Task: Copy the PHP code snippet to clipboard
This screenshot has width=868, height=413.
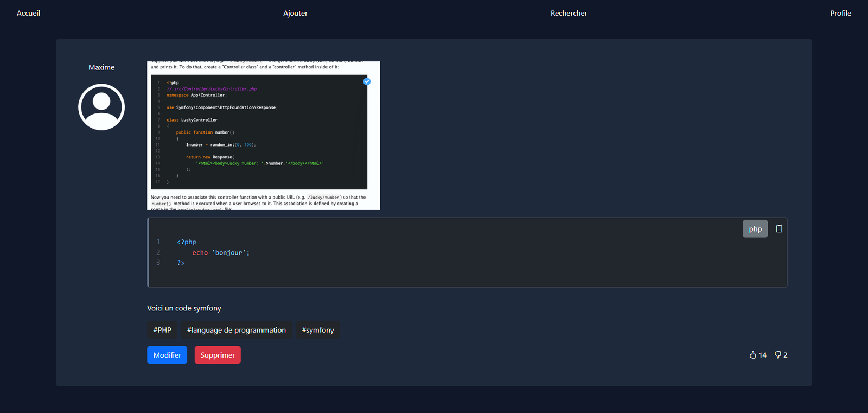Action: tap(779, 228)
